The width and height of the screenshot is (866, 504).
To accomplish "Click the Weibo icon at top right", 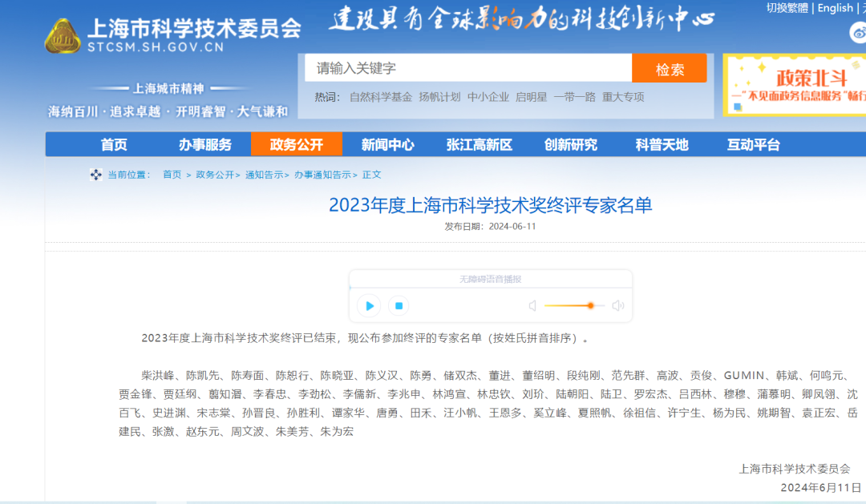I will click(858, 33).
